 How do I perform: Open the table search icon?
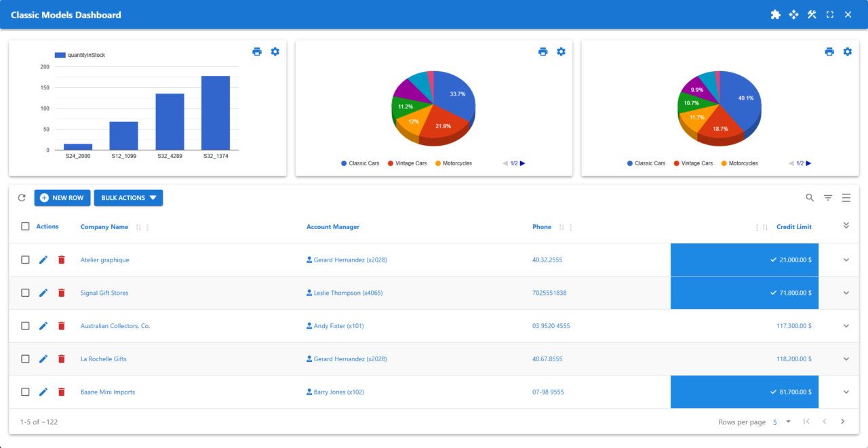pos(810,198)
